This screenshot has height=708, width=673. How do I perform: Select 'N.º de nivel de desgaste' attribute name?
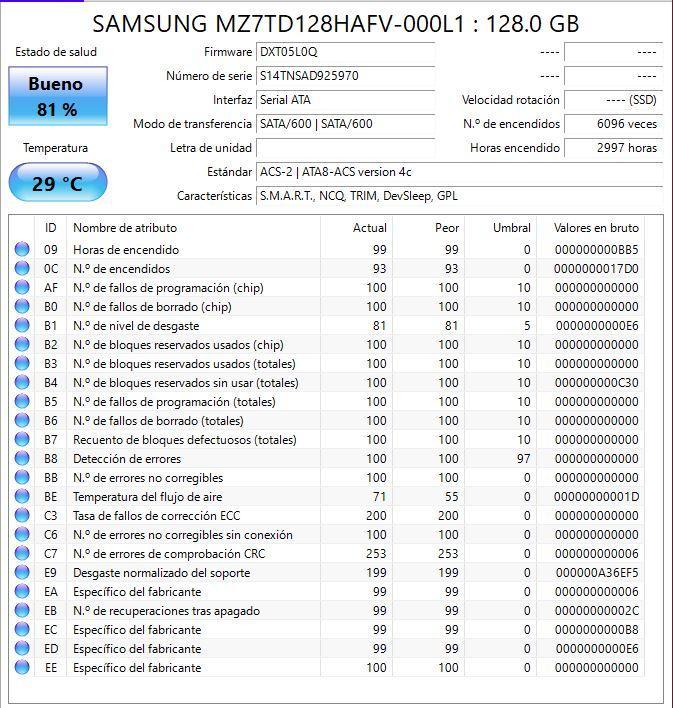(x=136, y=326)
